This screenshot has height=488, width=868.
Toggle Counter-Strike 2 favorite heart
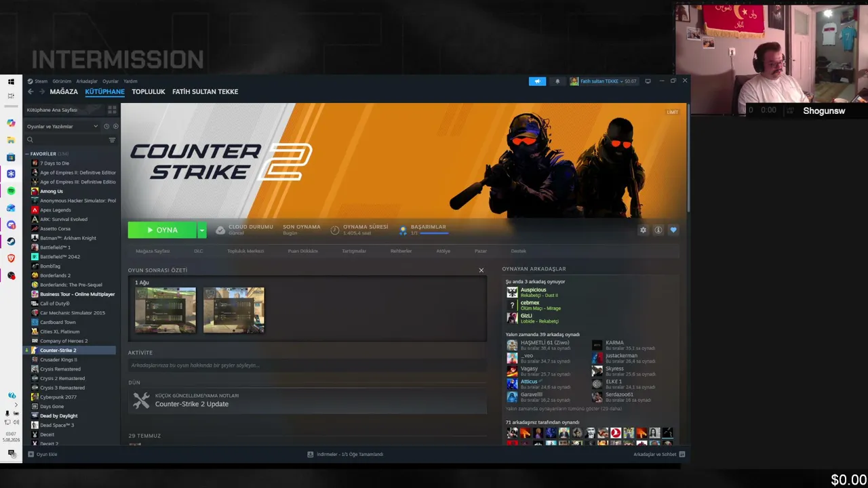[x=673, y=230]
